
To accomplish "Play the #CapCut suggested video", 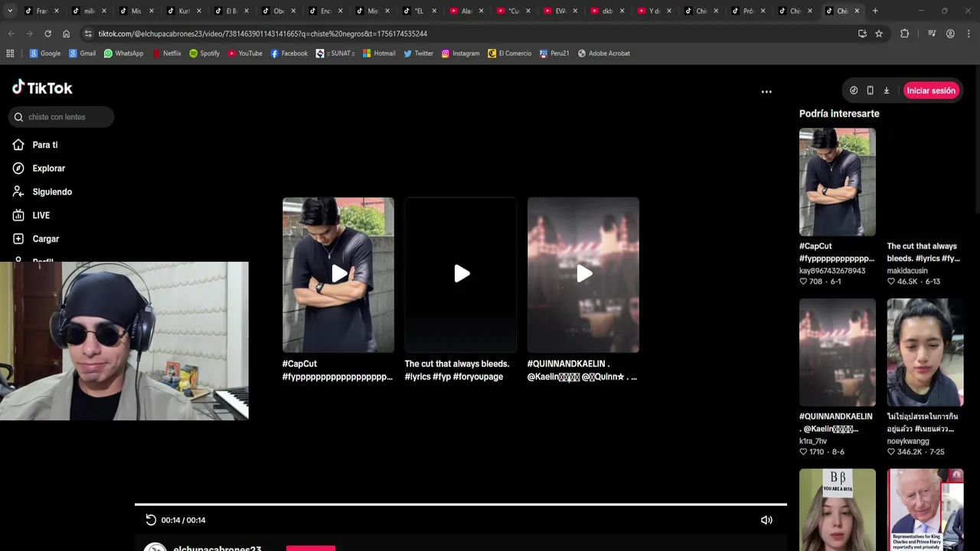I will [x=338, y=275].
